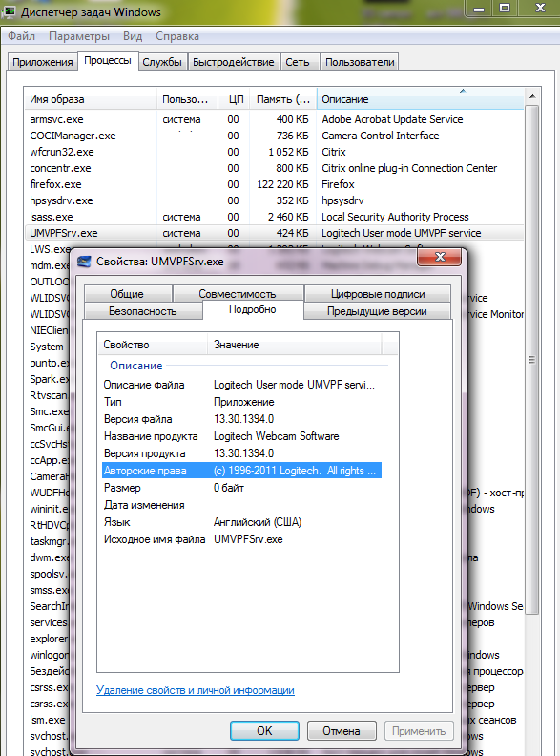Viewport: 560px width, 756px height.
Task: Click the Свойства dialog title icon
Action: coord(84,262)
